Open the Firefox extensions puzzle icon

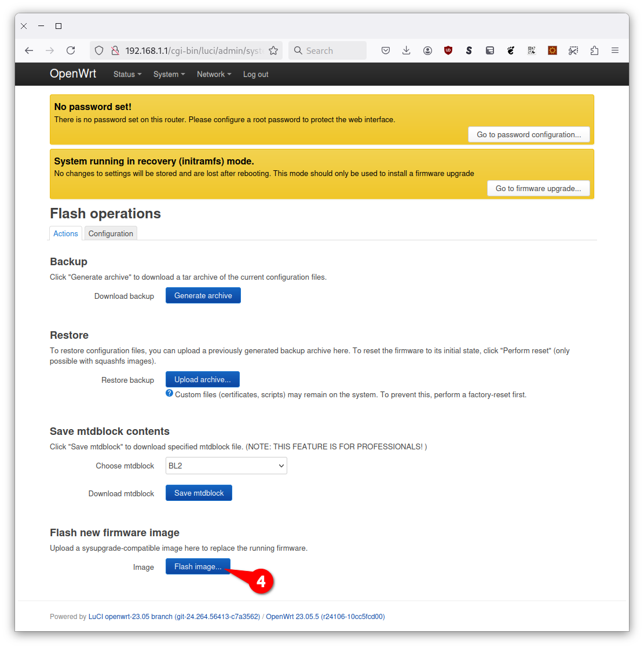pyautogui.click(x=594, y=50)
